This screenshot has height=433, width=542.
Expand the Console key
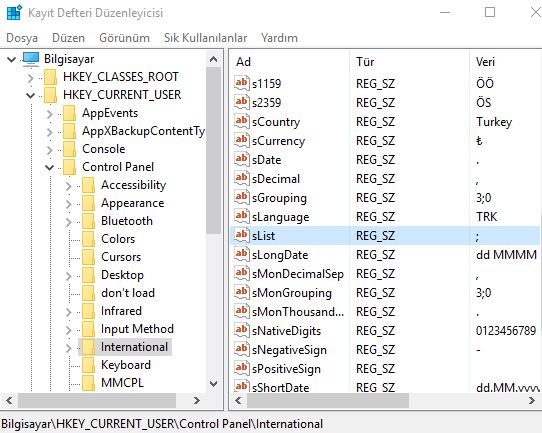(x=49, y=150)
